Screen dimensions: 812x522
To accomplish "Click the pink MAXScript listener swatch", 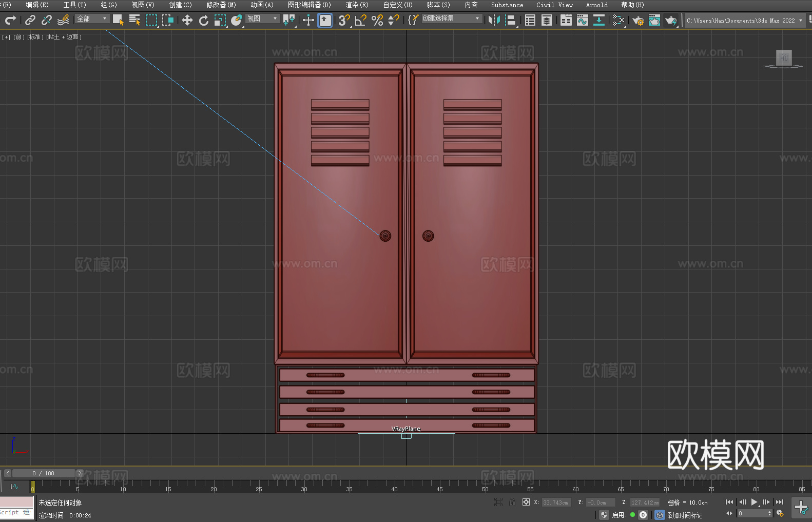I will tap(17, 502).
